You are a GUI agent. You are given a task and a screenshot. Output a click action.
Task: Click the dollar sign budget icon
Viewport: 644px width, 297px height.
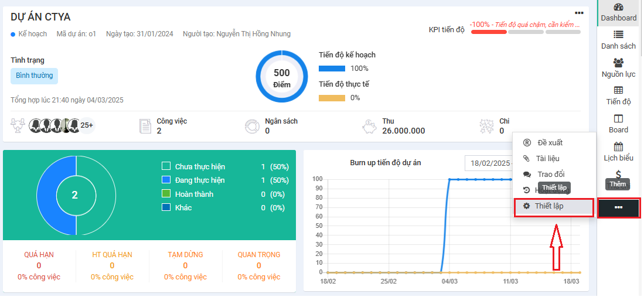[x=618, y=175]
